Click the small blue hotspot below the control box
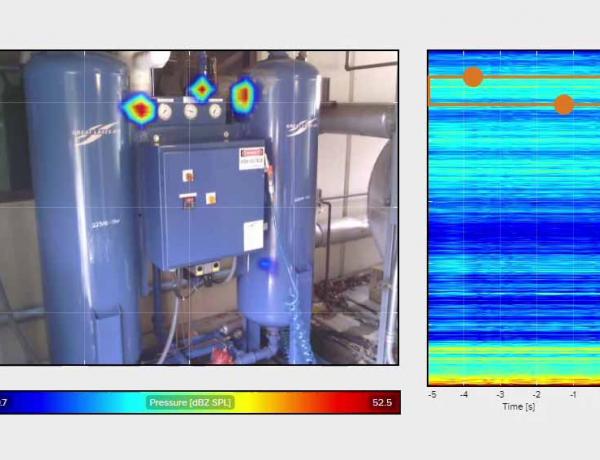 (265, 264)
